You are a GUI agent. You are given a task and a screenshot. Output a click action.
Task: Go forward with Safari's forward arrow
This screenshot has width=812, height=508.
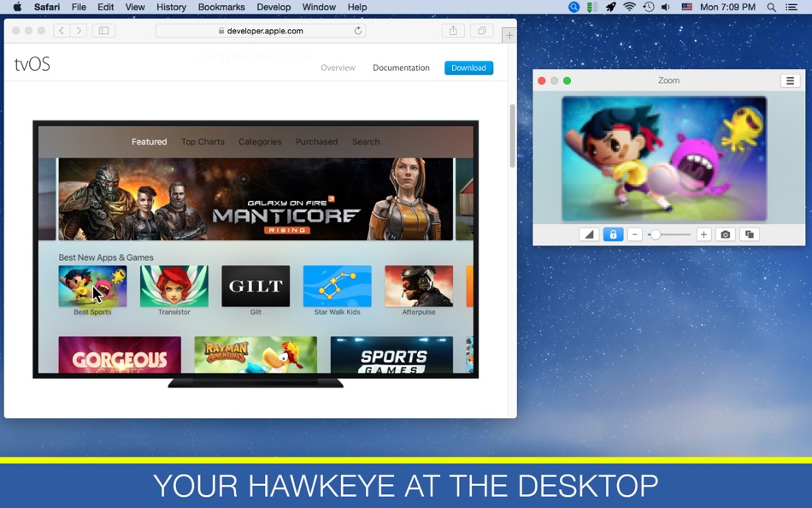tap(79, 31)
